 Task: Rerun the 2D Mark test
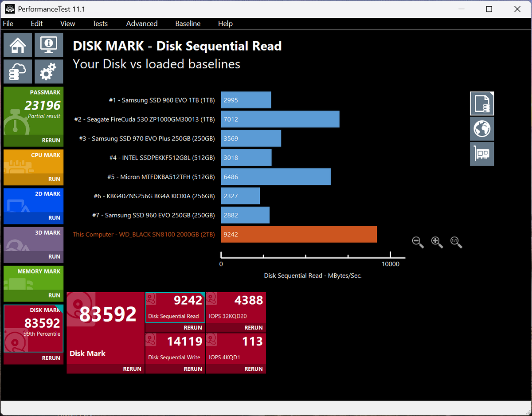click(54, 218)
